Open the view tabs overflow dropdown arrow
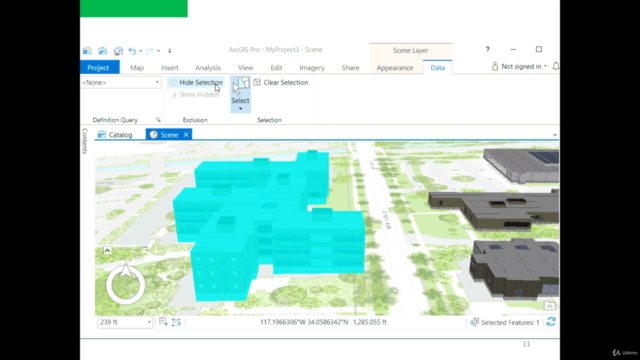Viewport: 640px width, 360px height. point(555,135)
